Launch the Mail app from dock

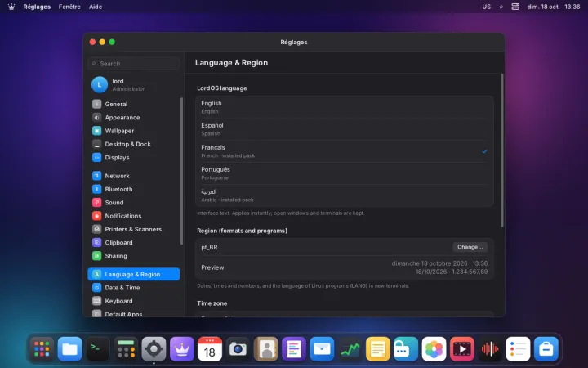click(322, 349)
